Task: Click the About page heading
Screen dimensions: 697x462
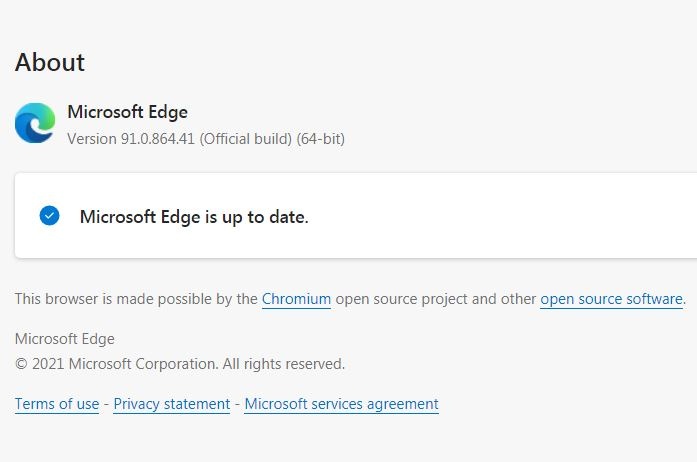Action: (50, 62)
